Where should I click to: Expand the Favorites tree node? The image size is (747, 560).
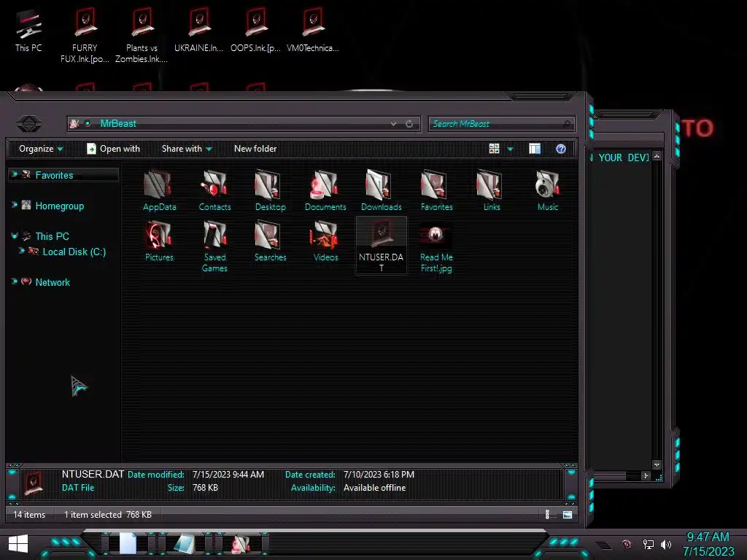15,174
